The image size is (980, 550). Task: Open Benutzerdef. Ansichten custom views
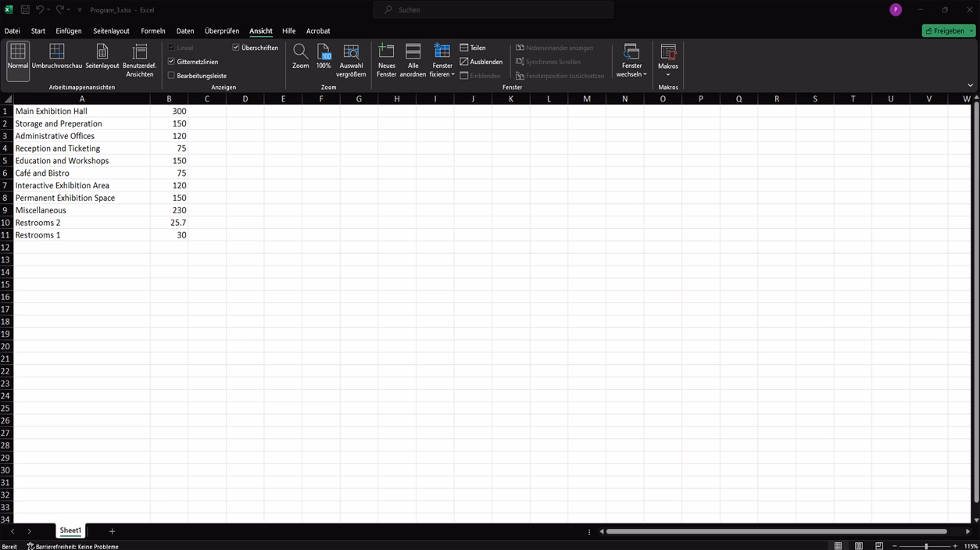point(140,60)
